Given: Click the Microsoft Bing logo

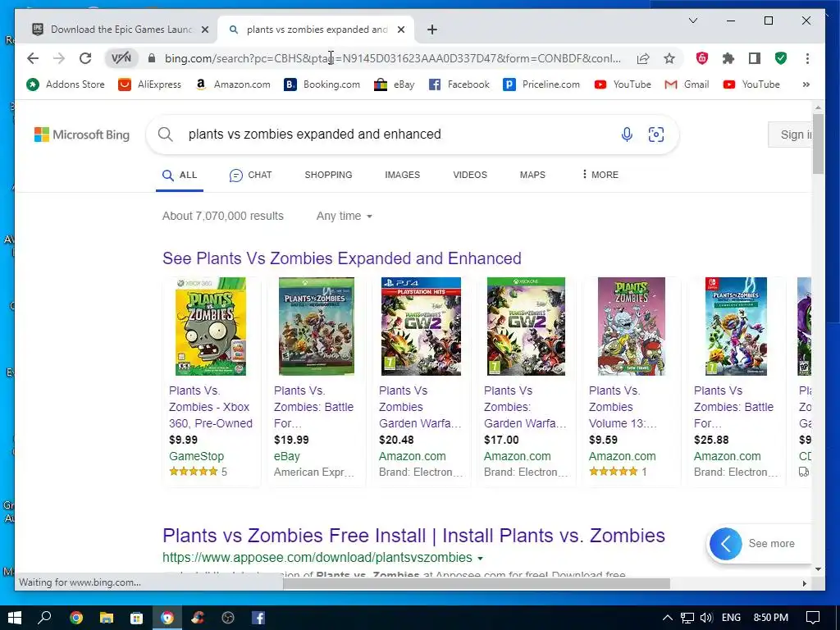Looking at the screenshot, I should (x=82, y=135).
